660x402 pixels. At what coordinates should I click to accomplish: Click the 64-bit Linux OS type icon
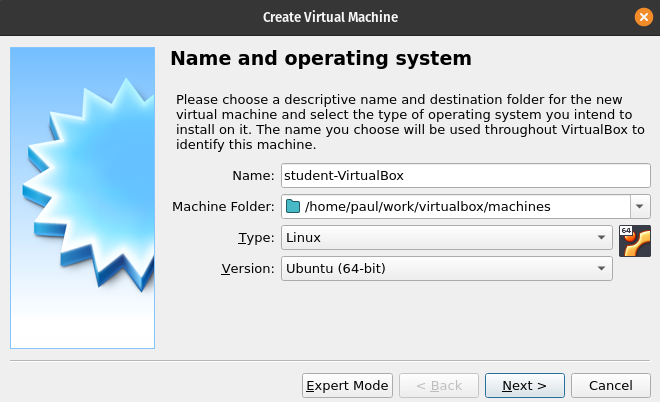(635, 241)
